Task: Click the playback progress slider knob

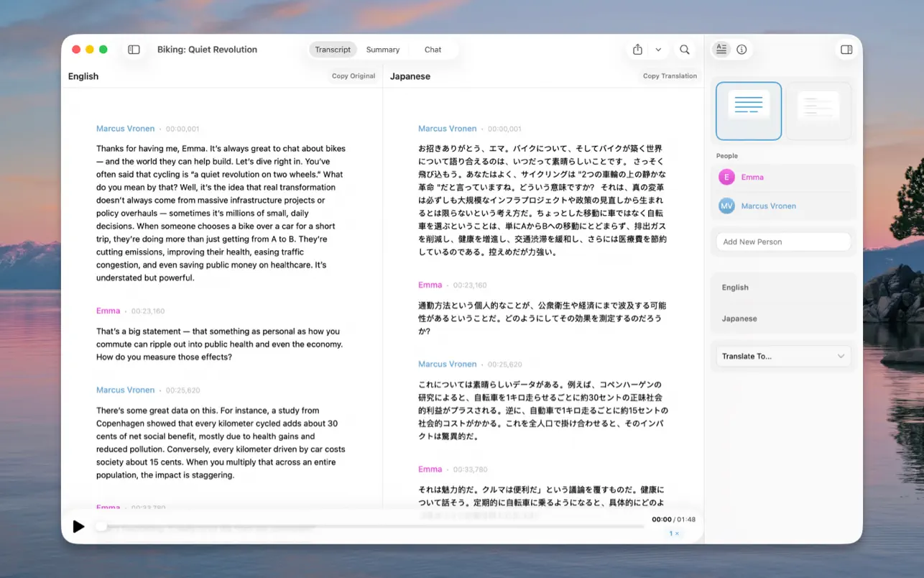Action: 101,526
